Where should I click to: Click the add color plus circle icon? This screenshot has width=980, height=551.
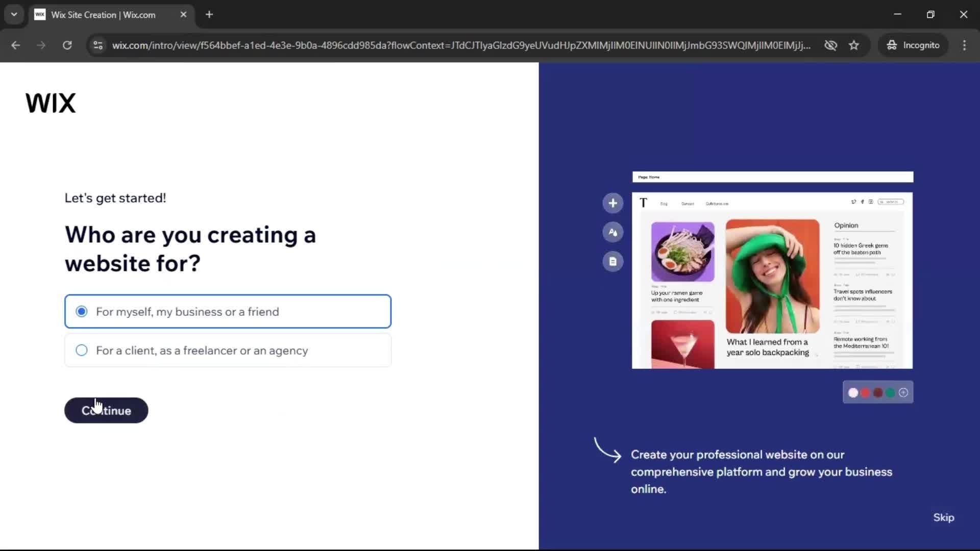coord(903,392)
